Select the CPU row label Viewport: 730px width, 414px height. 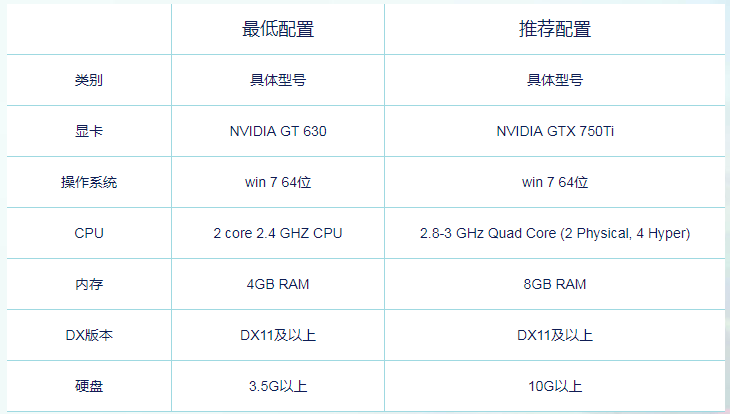coord(89,233)
